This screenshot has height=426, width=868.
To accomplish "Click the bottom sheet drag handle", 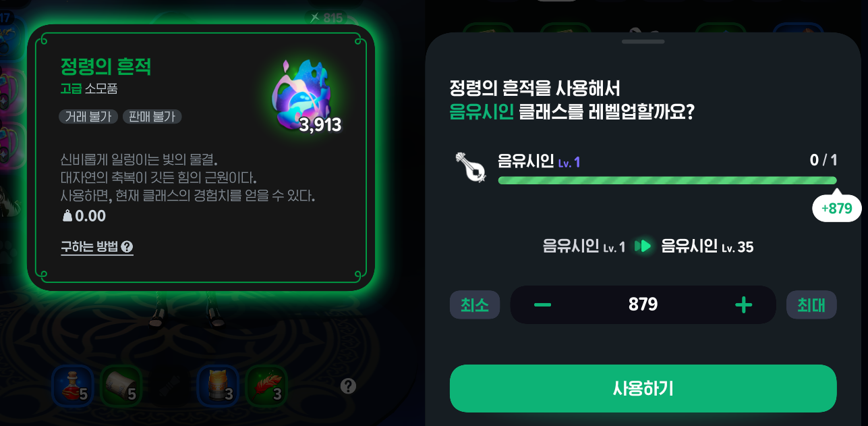I will (643, 42).
